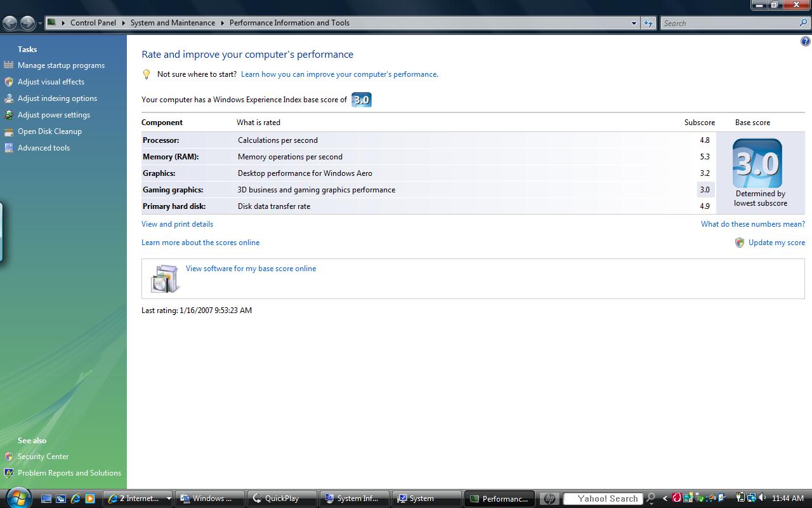Click Show Desktop in Quick Launch
Image resolution: width=812 pixels, height=508 pixels.
click(46, 498)
